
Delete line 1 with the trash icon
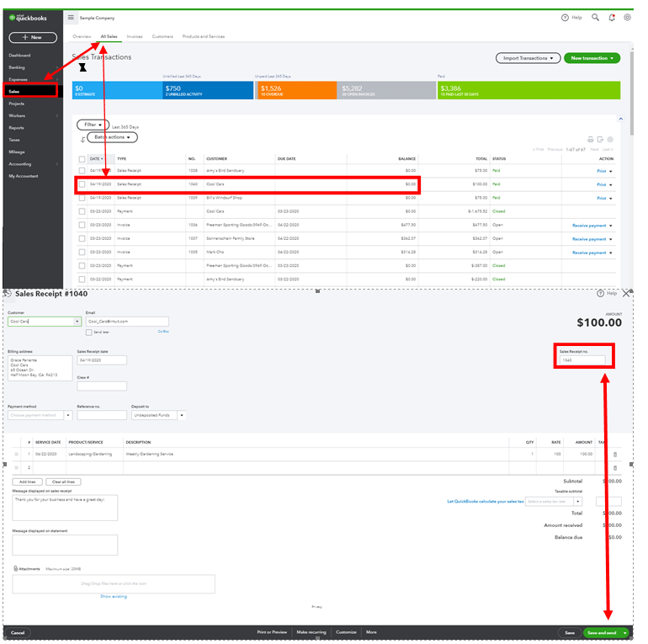pos(615,455)
